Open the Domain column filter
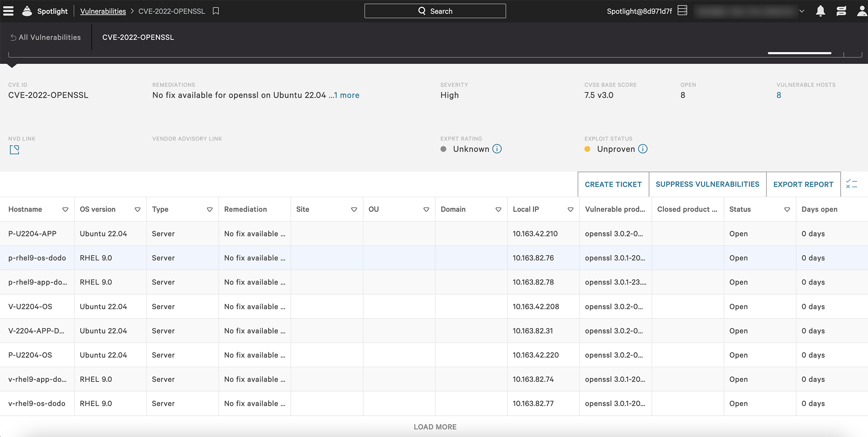 click(x=498, y=209)
